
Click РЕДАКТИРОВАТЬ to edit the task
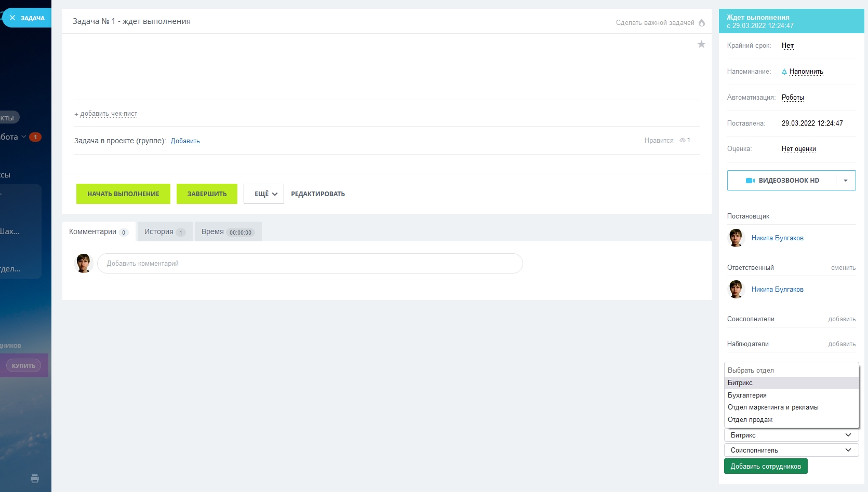click(x=318, y=194)
